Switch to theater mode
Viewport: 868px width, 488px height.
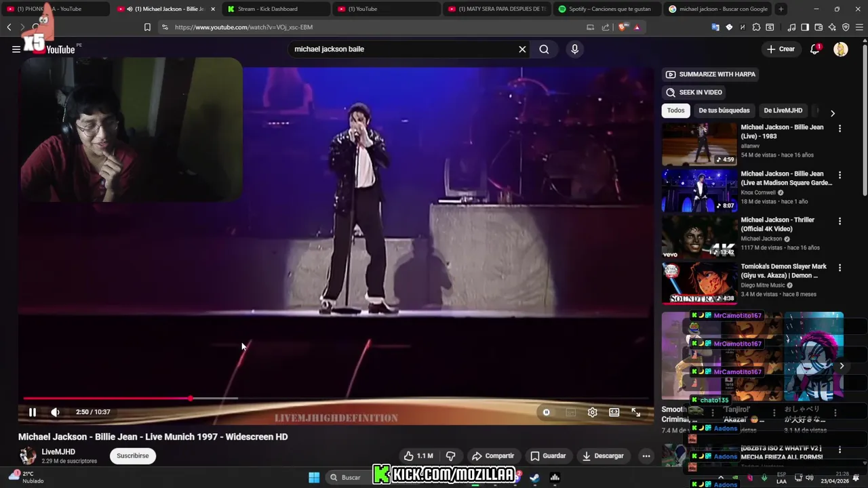click(x=614, y=412)
